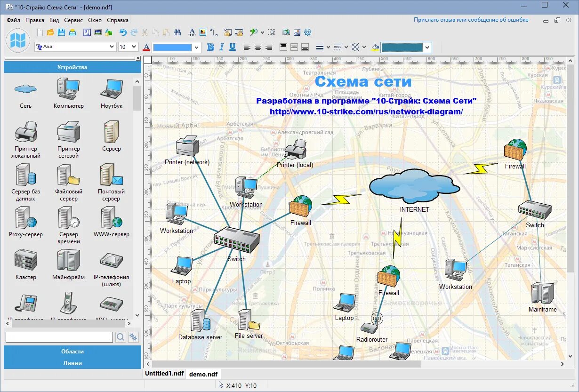Switch to the demo.ndf tab

click(203, 374)
